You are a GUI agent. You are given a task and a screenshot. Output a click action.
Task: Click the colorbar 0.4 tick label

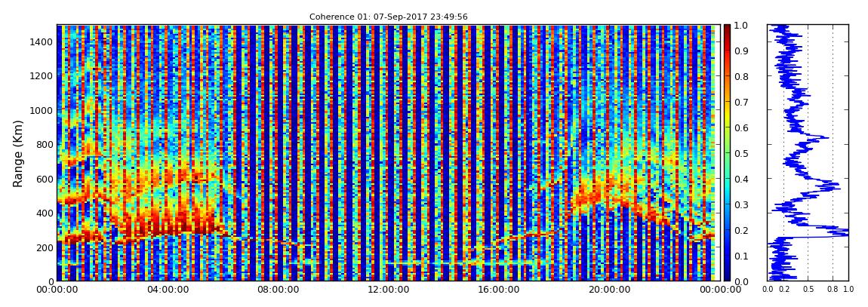(743, 180)
